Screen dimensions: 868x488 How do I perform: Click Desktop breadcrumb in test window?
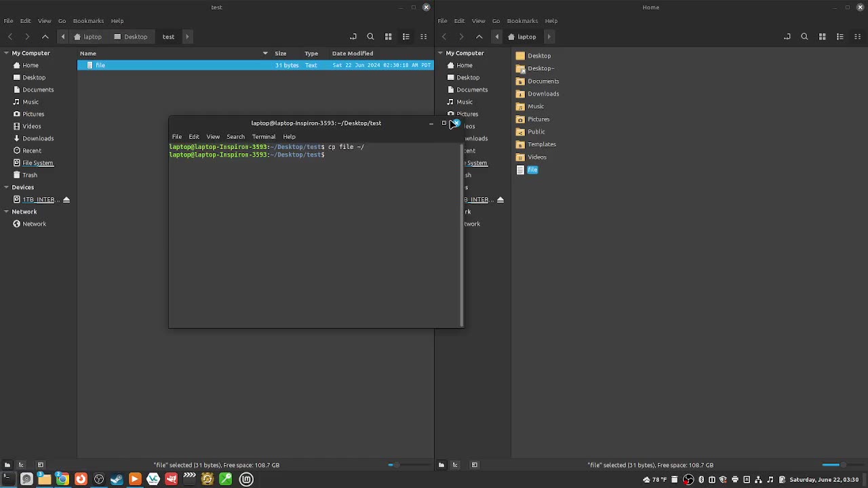tap(130, 37)
